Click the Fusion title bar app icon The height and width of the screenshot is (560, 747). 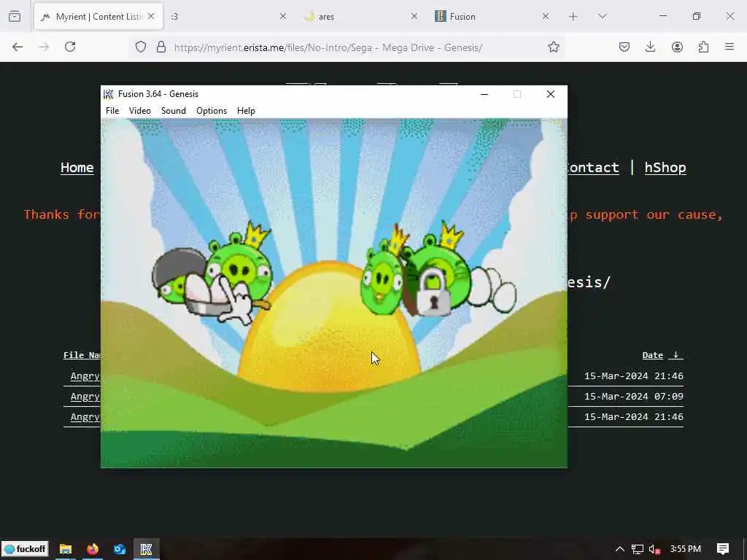point(109,94)
